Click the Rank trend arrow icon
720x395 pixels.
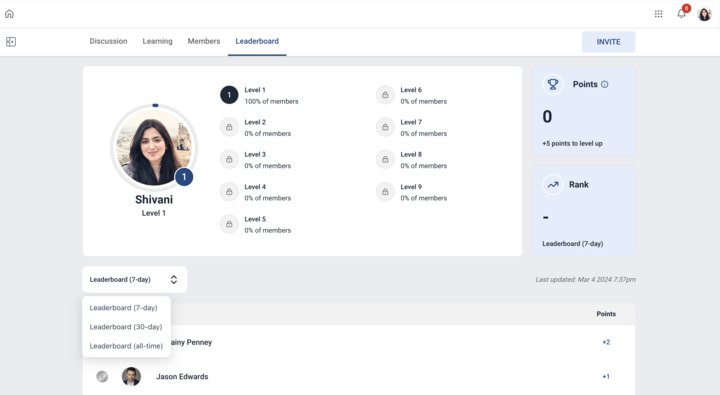point(553,185)
